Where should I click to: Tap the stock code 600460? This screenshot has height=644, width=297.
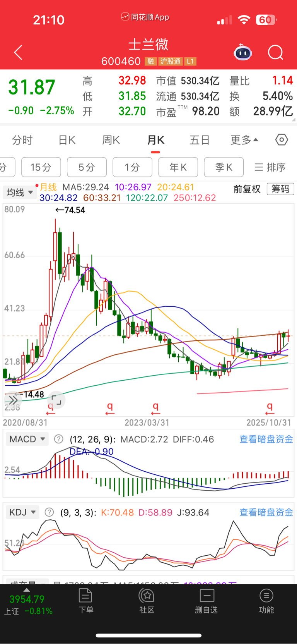point(121,61)
